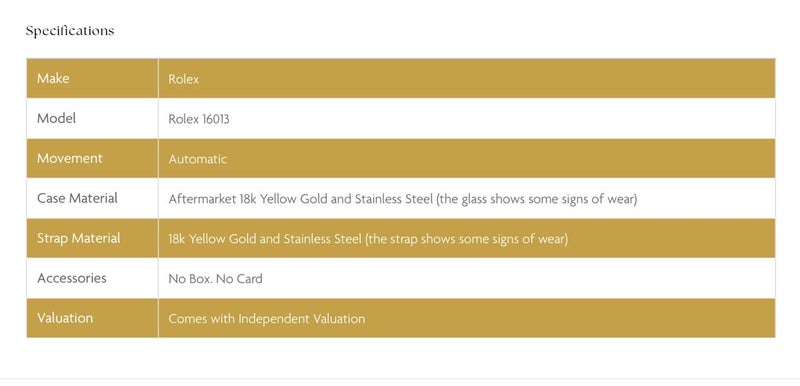
Task: Select the Case Material label
Action: (x=77, y=198)
